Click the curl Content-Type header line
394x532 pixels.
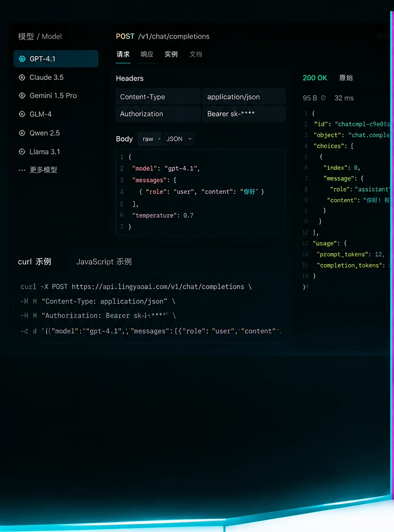coord(98,302)
